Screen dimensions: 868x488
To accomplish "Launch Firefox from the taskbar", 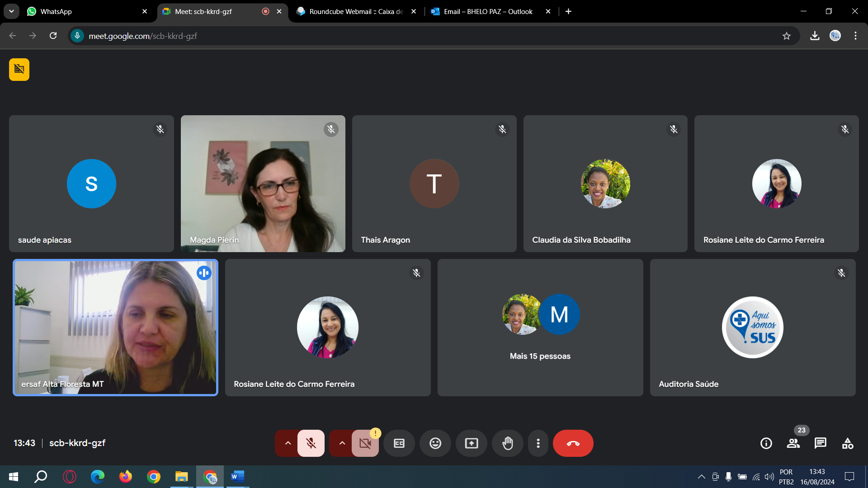I will tap(126, 477).
